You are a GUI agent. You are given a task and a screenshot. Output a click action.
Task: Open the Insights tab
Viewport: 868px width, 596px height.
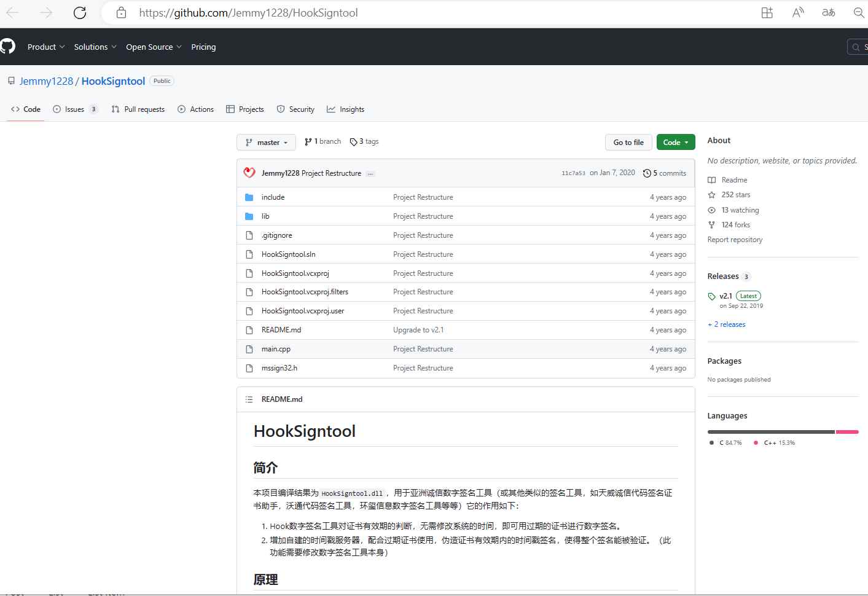pos(345,109)
